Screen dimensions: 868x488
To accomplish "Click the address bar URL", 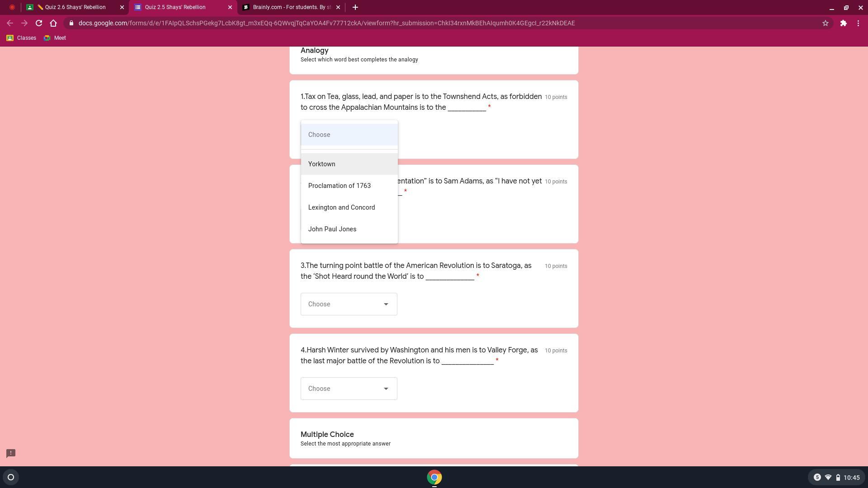I will (325, 23).
